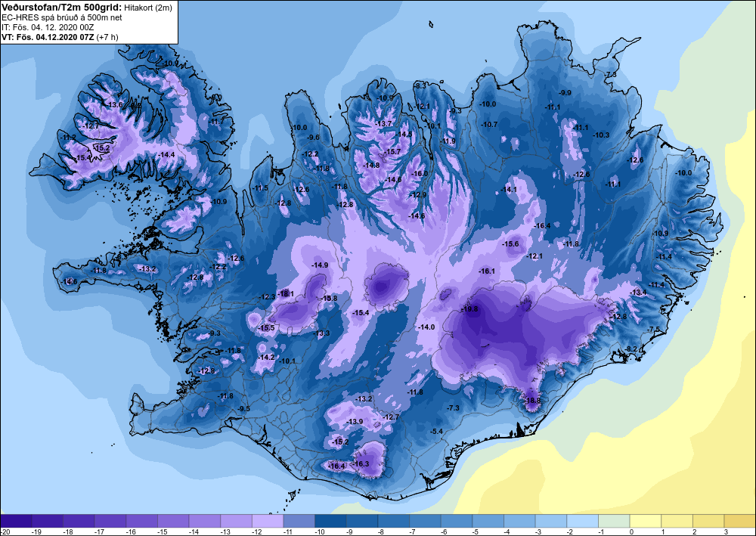Screen dimensions: 756x536
Task: Click the -13.7 temperature value
Action: [x=384, y=124]
